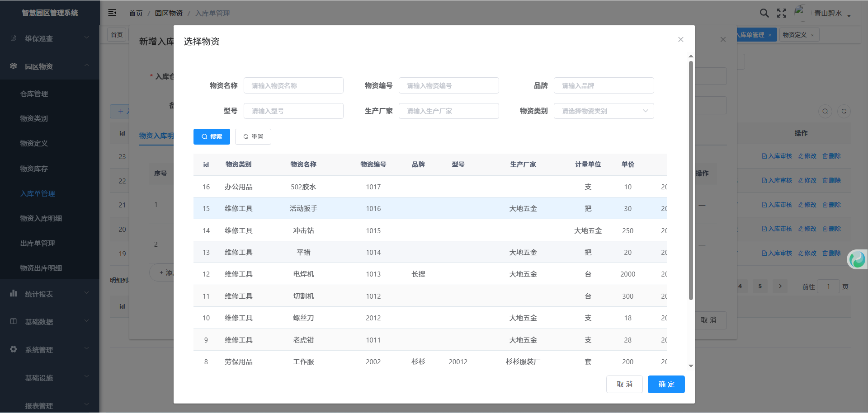Open 物资库存 in the sidebar
868x413 pixels.
(34, 169)
